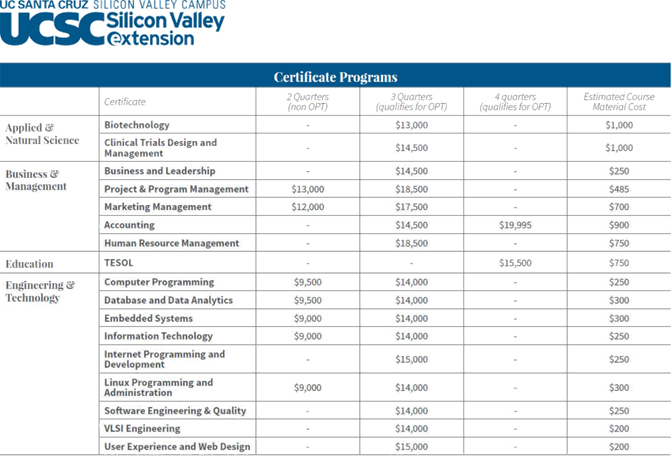Click Clinical Trials Design and Management
This screenshot has height=459, width=671.
click(x=160, y=148)
